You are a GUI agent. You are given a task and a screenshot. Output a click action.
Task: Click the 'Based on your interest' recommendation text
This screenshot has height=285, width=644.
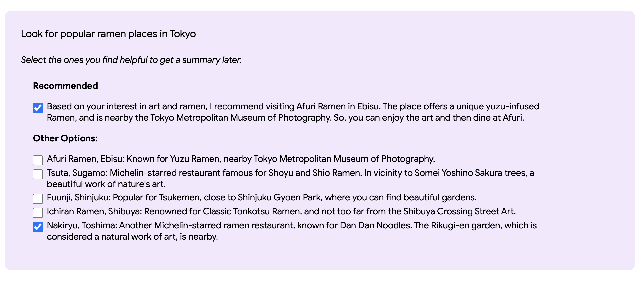point(292,107)
